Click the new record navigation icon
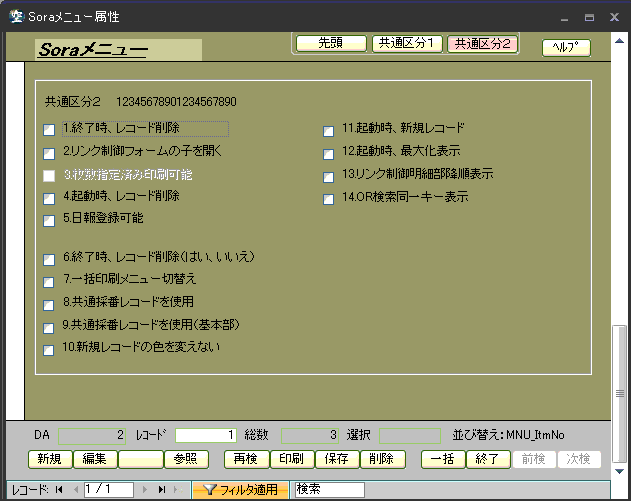Screen dimensions: 631x501 pos(178,490)
